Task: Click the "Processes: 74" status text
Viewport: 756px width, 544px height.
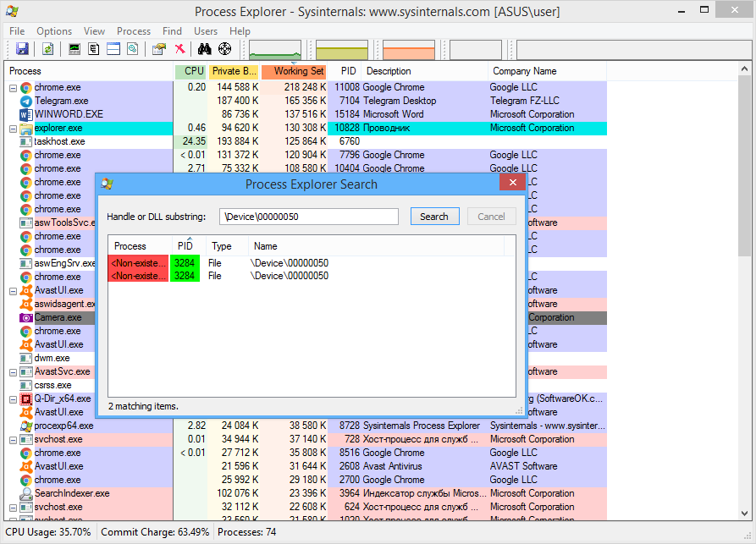Action: coord(247,532)
